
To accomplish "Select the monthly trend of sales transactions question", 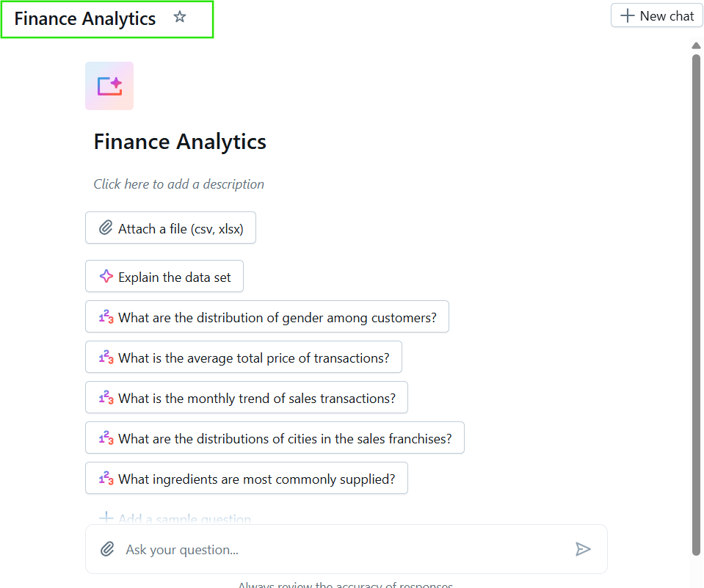I will pyautogui.click(x=256, y=398).
